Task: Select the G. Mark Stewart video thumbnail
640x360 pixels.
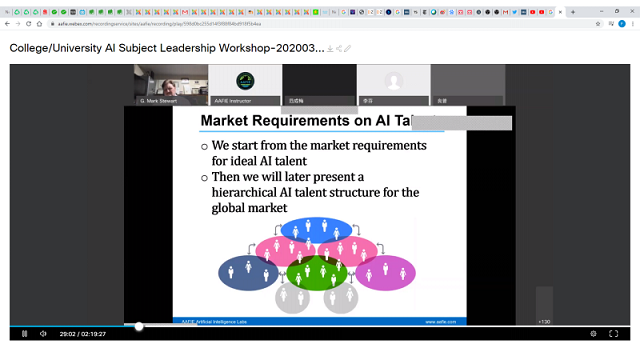Action: [x=171, y=84]
